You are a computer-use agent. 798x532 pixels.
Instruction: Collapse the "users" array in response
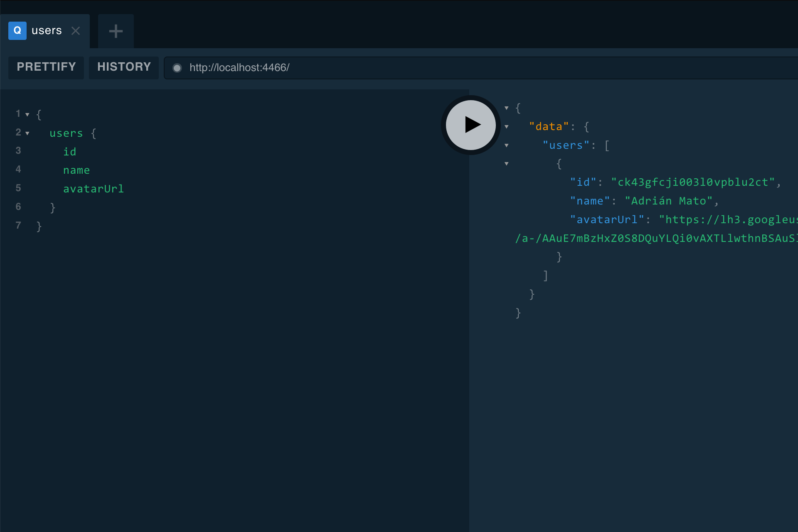click(x=507, y=145)
